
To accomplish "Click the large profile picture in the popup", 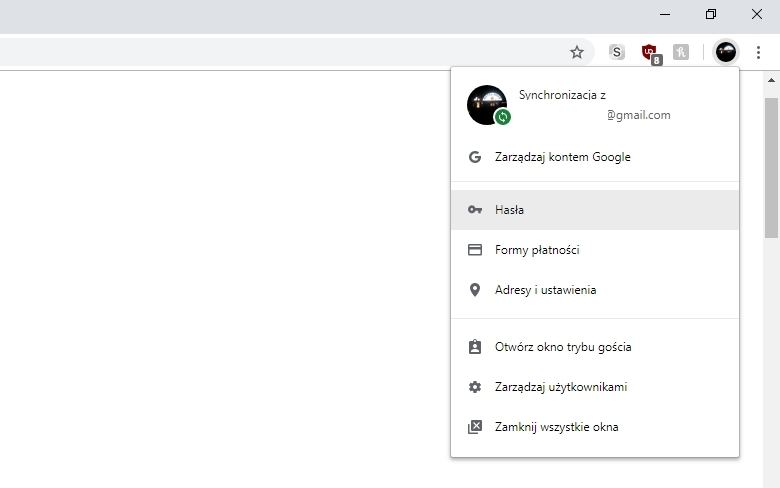I will (486, 104).
